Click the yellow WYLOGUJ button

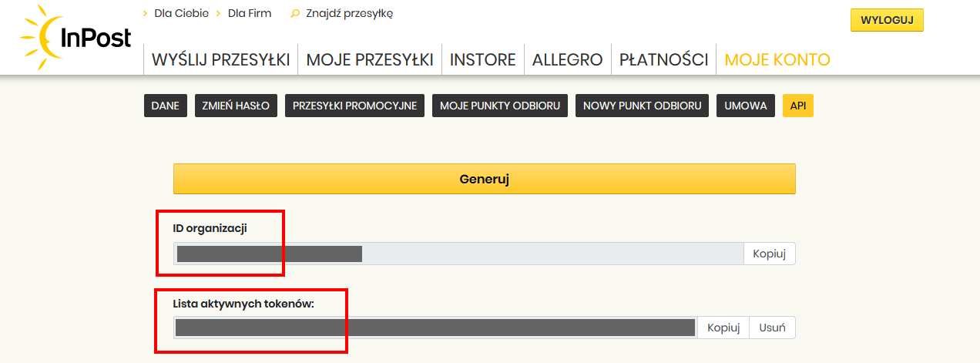pyautogui.click(x=887, y=21)
